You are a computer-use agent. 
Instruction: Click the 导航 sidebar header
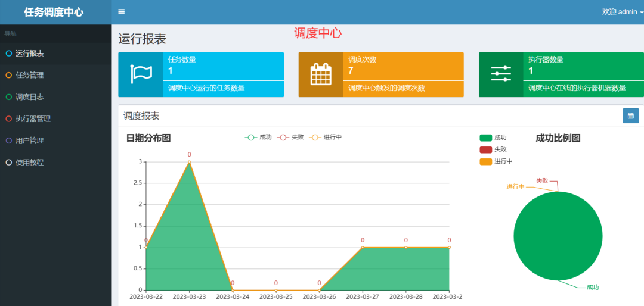(x=10, y=33)
